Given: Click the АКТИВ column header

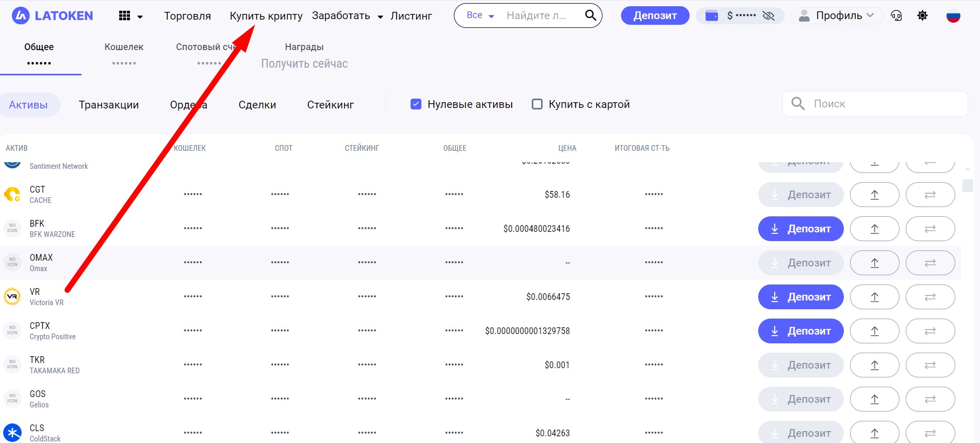Looking at the screenshot, I should [x=17, y=148].
